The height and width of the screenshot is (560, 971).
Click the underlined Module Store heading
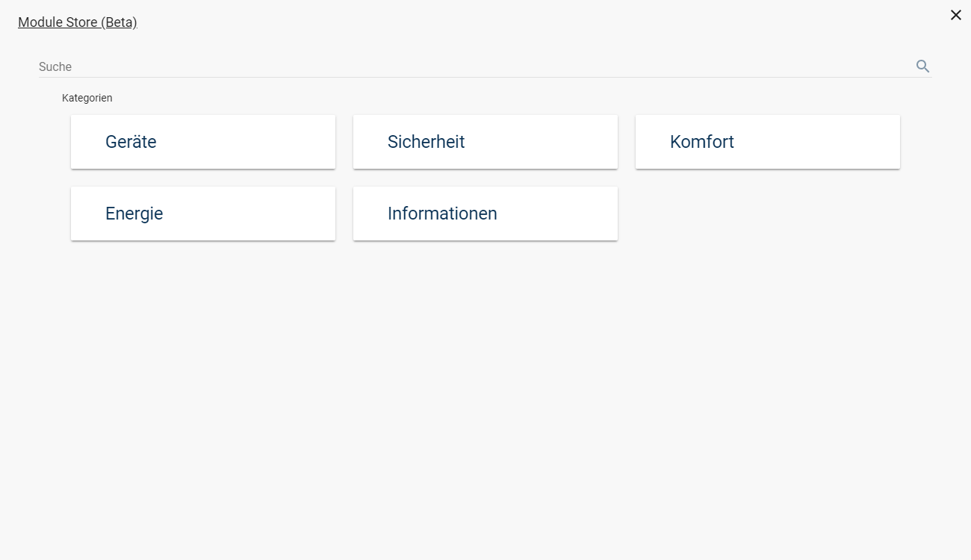coord(78,22)
